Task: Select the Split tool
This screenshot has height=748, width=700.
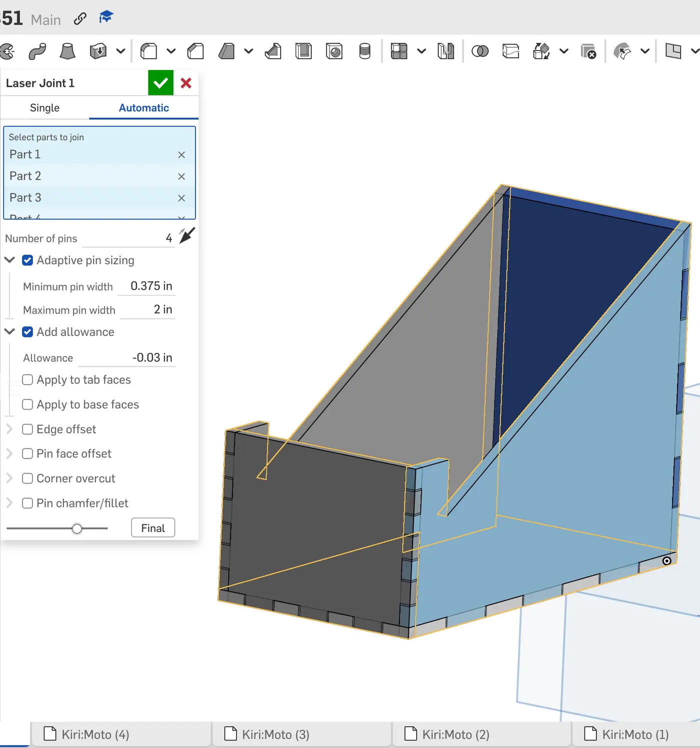Action: [x=510, y=51]
